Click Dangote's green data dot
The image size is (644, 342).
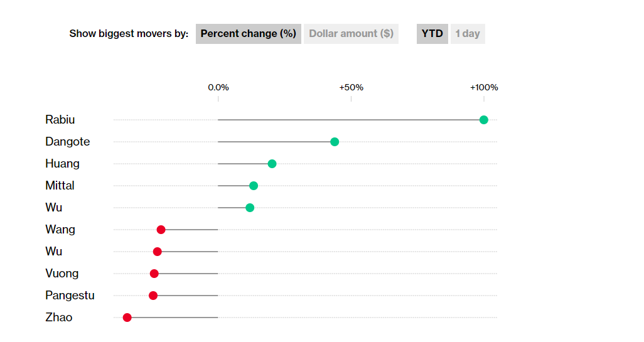click(x=335, y=142)
